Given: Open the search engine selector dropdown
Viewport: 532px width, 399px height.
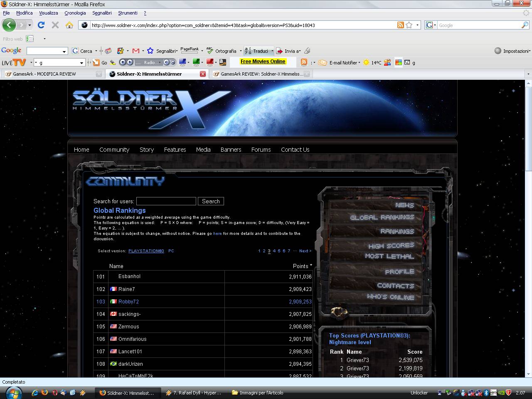Looking at the screenshot, I should pyautogui.click(x=435, y=25).
